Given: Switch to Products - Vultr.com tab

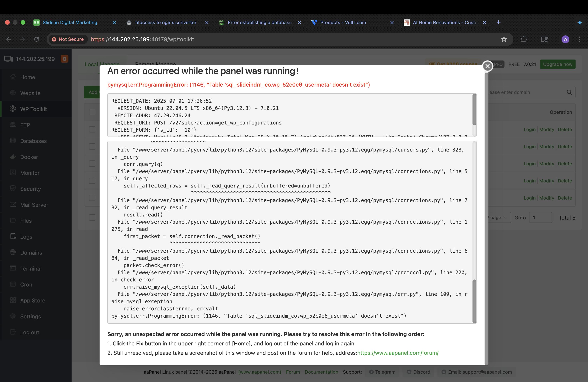Looking at the screenshot, I should [343, 23].
